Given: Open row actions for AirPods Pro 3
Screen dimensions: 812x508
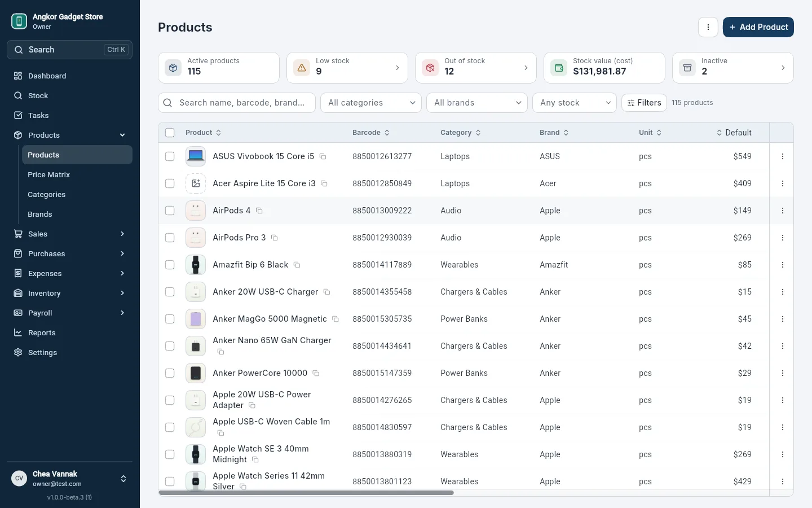Looking at the screenshot, I should click(783, 238).
